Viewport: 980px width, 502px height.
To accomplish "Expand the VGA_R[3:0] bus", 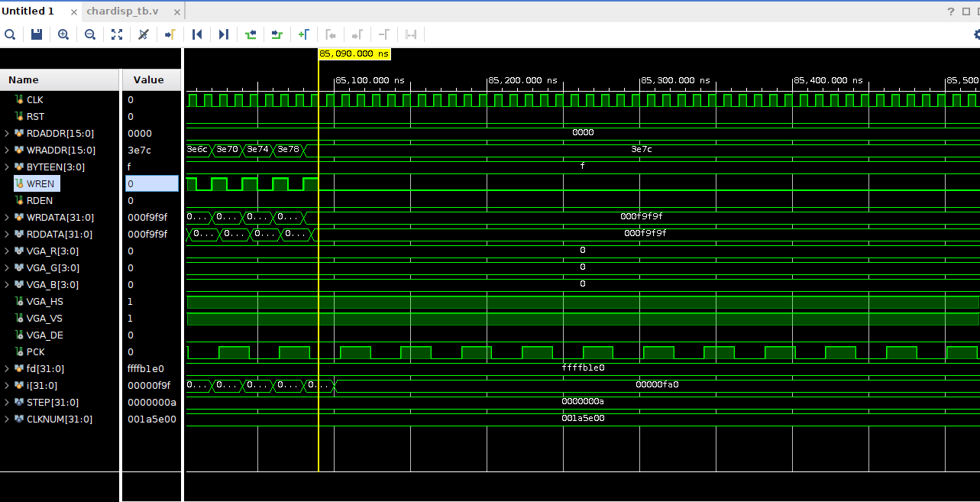I will tap(7, 251).
